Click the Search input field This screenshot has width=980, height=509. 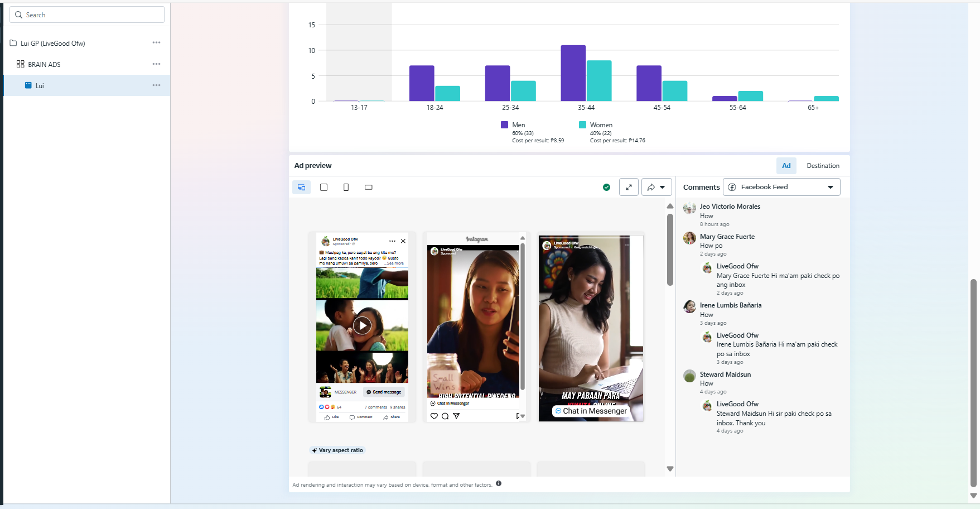point(87,15)
